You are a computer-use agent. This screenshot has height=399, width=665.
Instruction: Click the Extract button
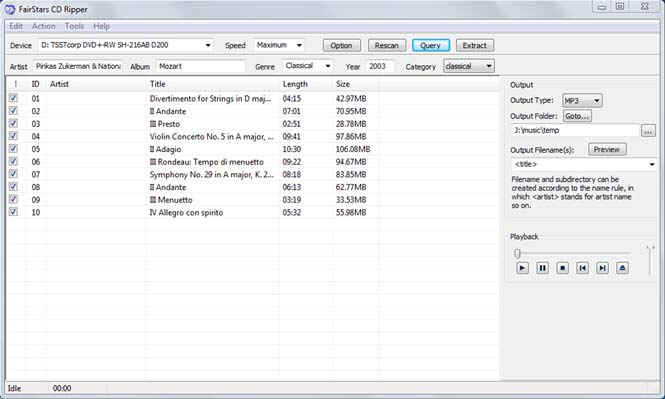tap(475, 45)
